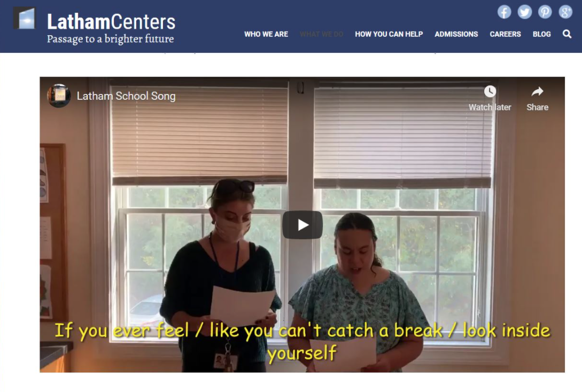Open the ADMISSIONS menu
This screenshot has width=582, height=392.
pos(456,34)
